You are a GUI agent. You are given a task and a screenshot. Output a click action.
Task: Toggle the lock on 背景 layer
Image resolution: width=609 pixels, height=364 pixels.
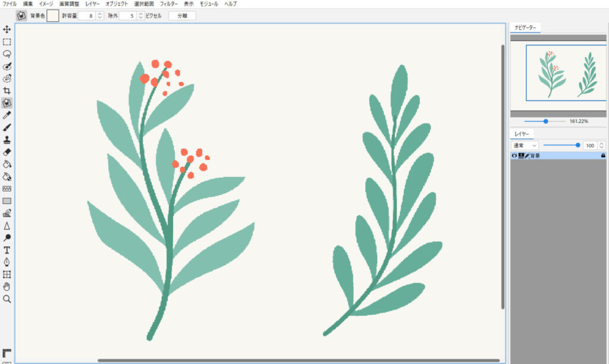click(603, 155)
